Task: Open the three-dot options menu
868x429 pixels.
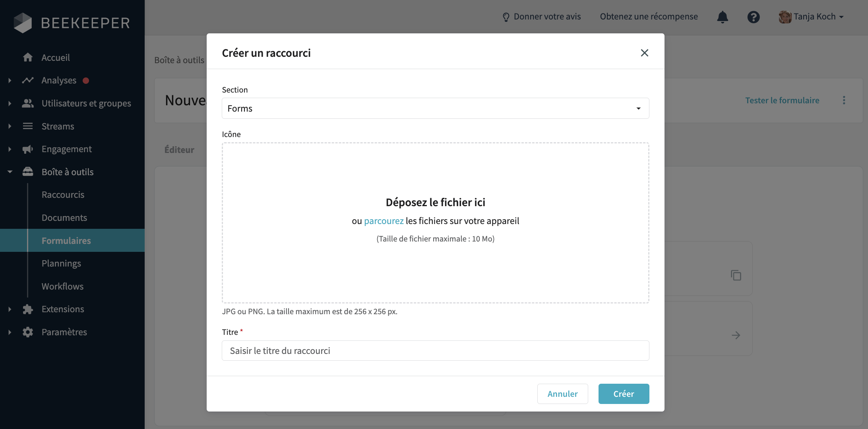Action: pos(844,100)
